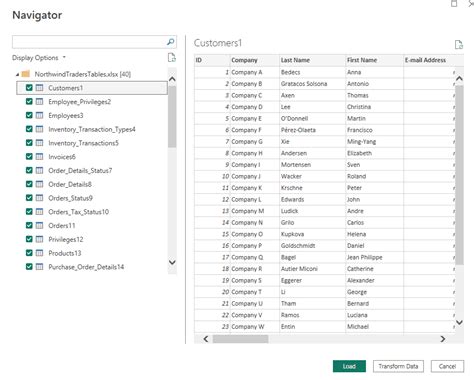Select the Orders_Tax_Status10 table row
Screen dimensions: 474x380
(92, 212)
